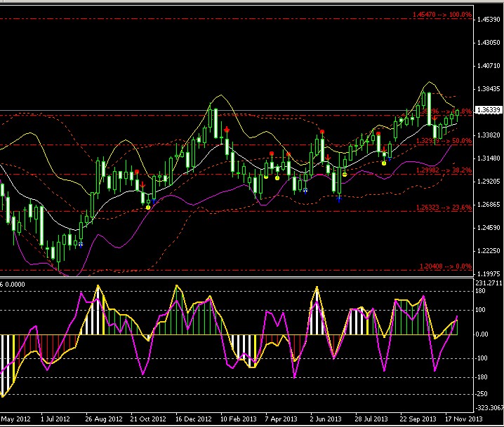Click price axis value 1.29205

pyautogui.click(x=489, y=182)
